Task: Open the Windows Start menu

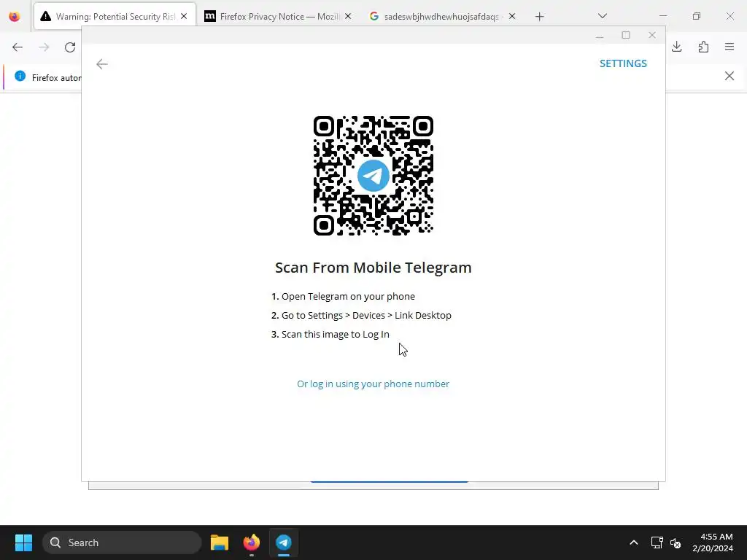Action: tap(23, 542)
